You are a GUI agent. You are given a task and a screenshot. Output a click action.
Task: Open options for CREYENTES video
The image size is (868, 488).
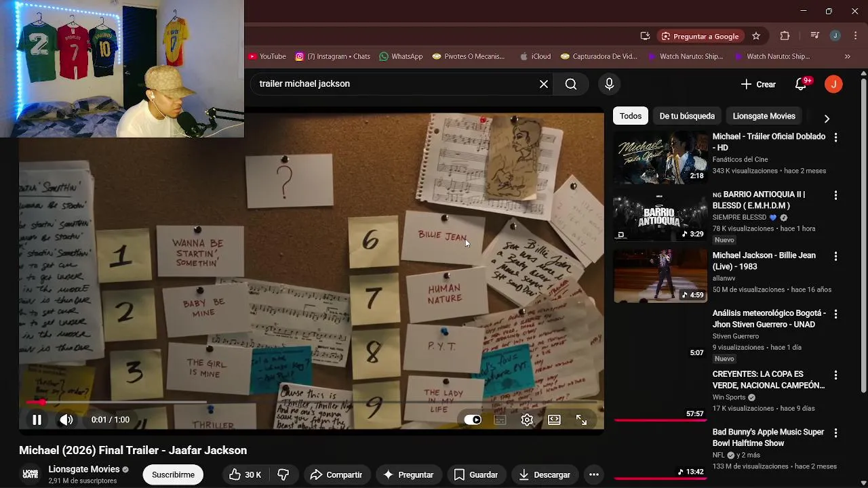click(x=835, y=375)
